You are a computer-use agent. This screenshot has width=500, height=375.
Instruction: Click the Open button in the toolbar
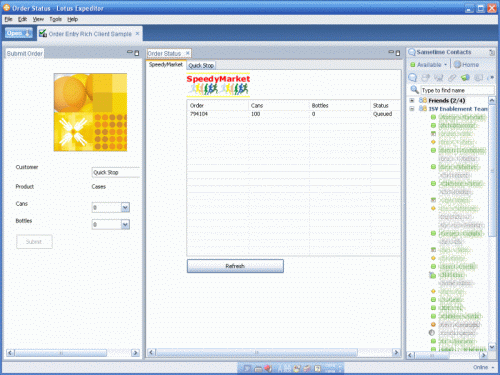pyautogui.click(x=19, y=33)
